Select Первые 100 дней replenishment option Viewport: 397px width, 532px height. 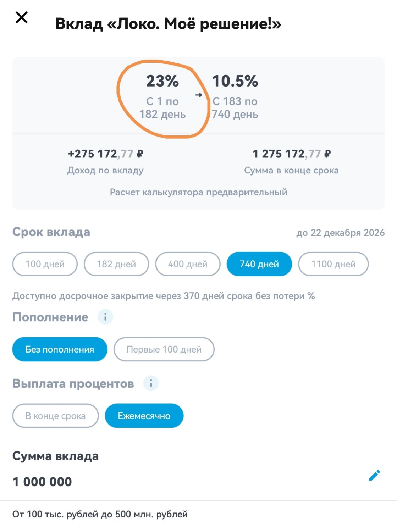tap(164, 349)
